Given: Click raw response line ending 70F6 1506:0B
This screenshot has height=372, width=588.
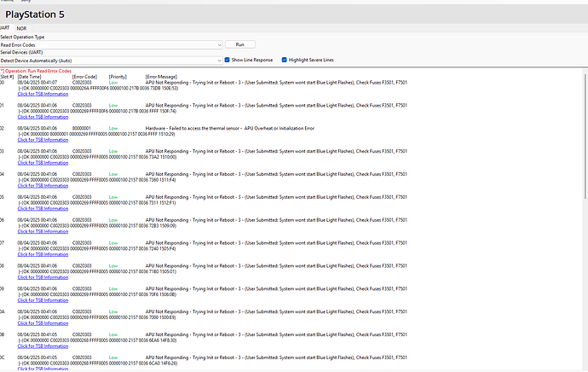Looking at the screenshot, I should [x=97, y=294].
